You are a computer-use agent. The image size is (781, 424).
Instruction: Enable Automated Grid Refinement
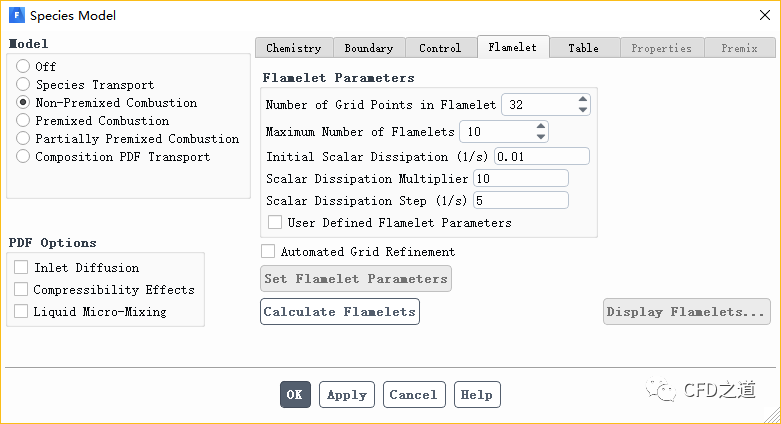[x=268, y=252]
